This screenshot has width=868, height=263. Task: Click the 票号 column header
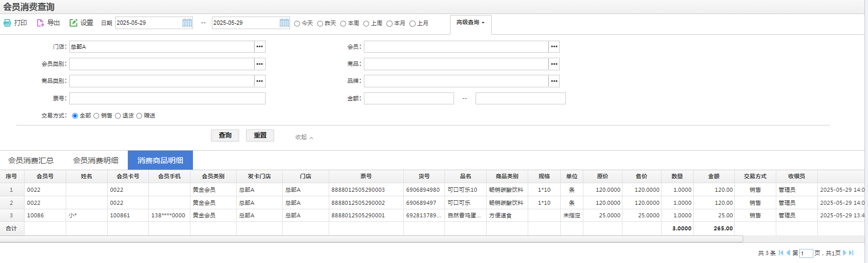coord(366,177)
